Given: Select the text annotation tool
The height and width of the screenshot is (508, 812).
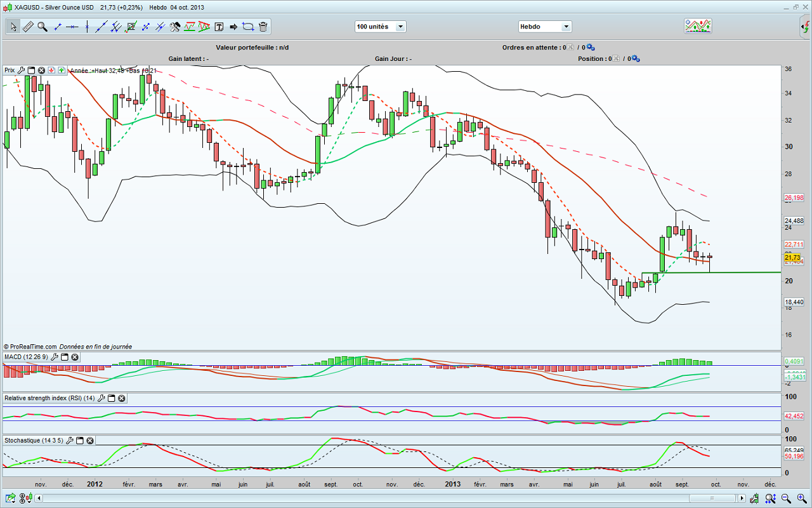Looking at the screenshot, I should [x=219, y=27].
